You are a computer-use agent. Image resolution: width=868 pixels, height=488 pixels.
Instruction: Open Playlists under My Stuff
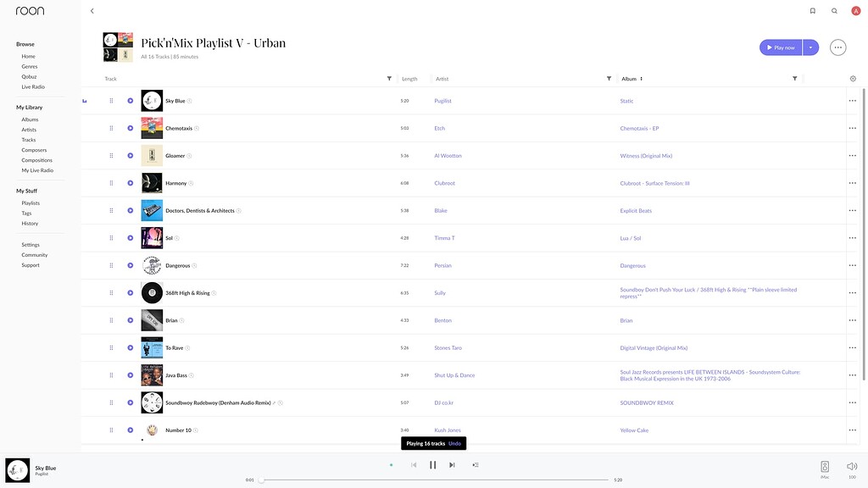(x=31, y=203)
